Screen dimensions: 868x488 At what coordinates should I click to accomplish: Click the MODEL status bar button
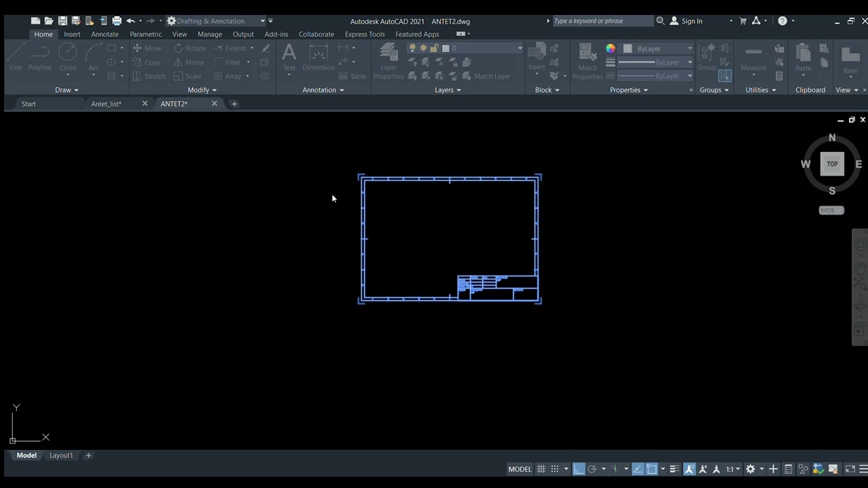(x=520, y=469)
